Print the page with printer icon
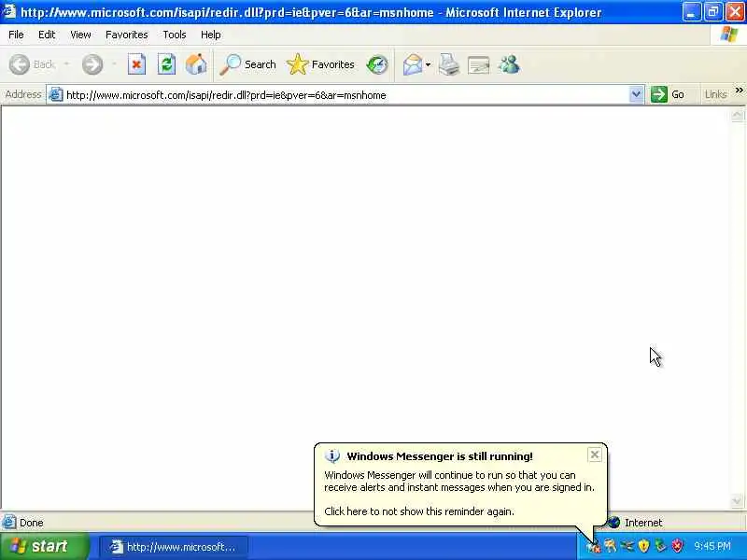The image size is (747, 560). tap(449, 64)
